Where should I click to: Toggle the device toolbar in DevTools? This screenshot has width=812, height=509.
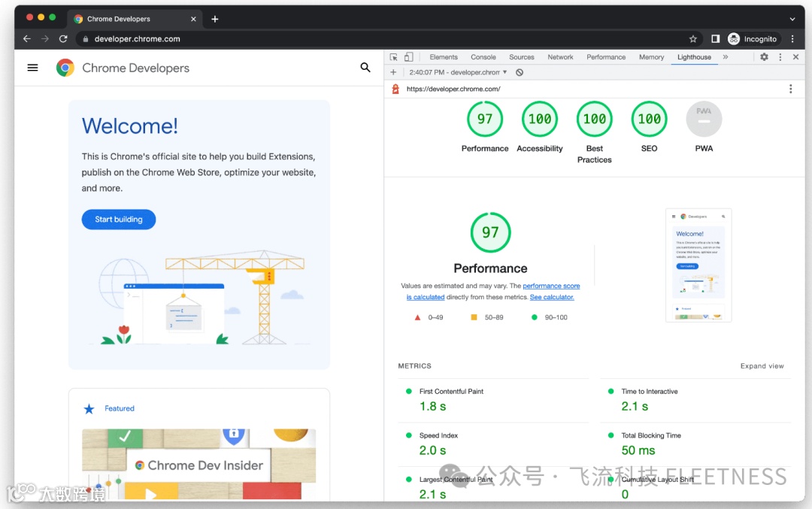(x=408, y=57)
